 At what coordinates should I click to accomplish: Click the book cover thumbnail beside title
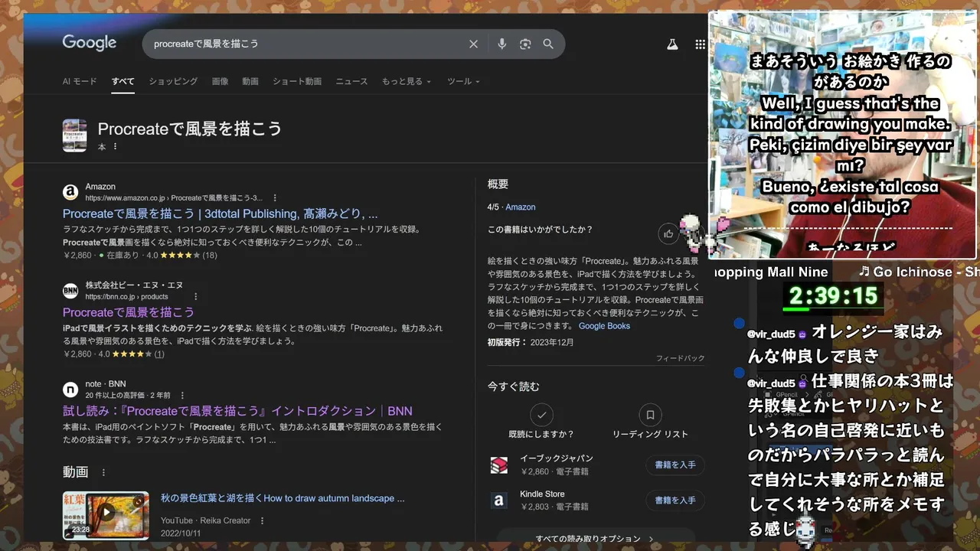[x=74, y=135]
